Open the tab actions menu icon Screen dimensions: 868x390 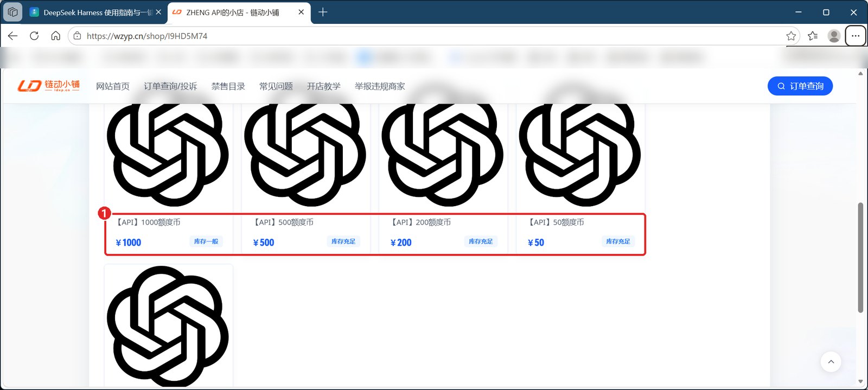13,12
